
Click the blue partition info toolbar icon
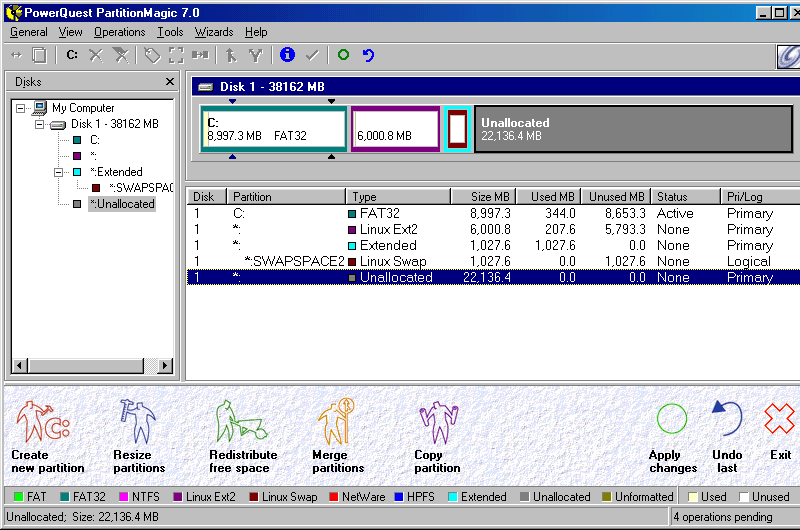(x=288, y=55)
